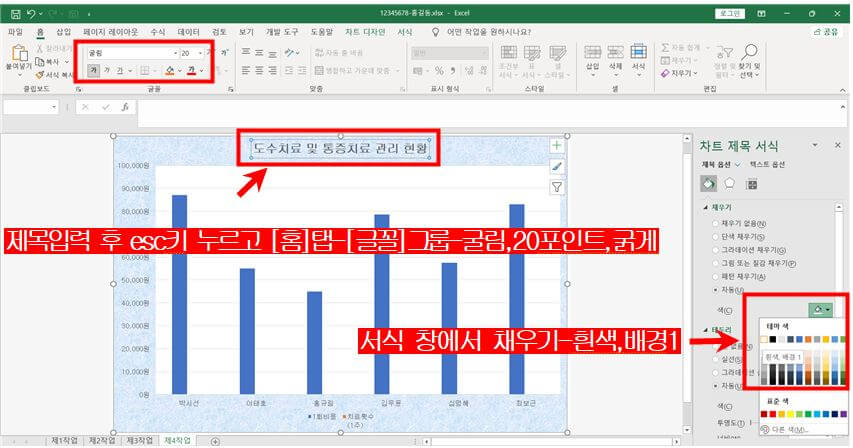
Task: Increase font size with the larger 가 icon
Action: click(211, 53)
